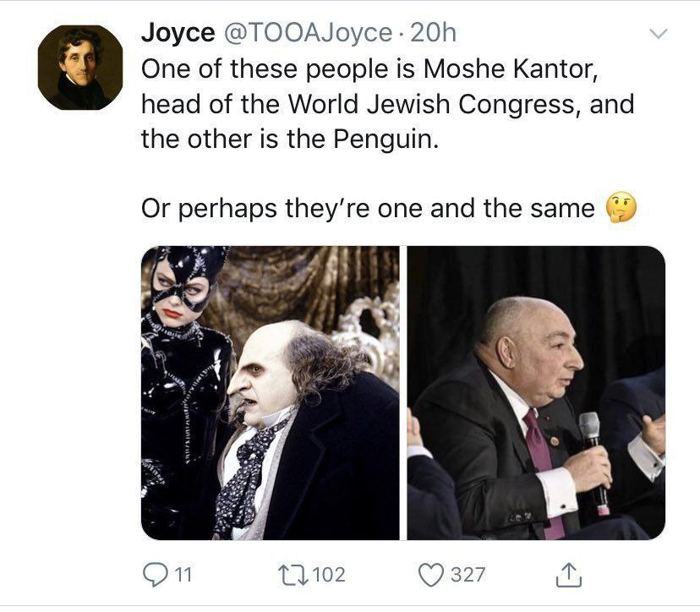The image size is (700, 612).
Task: Open the @TOOAJoyce handle link
Action: tap(306, 34)
